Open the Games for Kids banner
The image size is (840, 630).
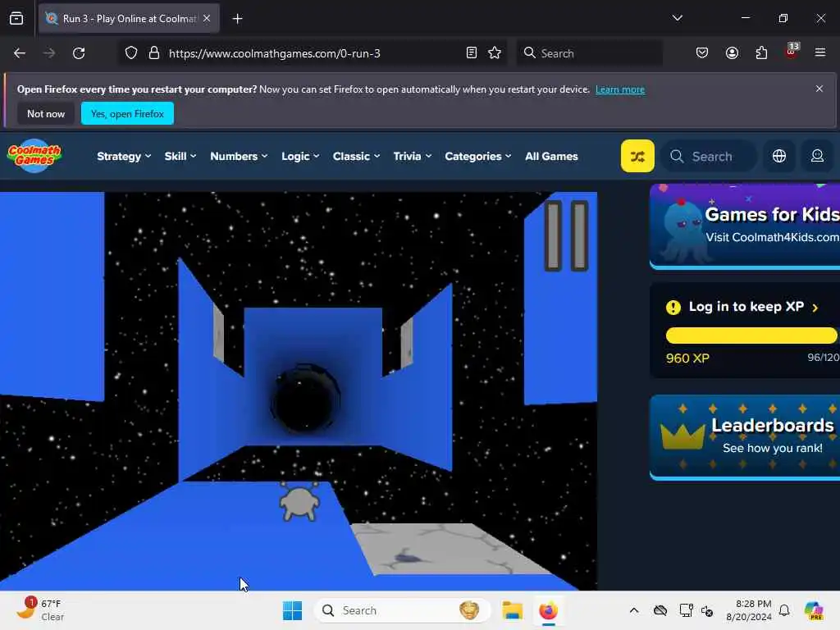tap(745, 226)
